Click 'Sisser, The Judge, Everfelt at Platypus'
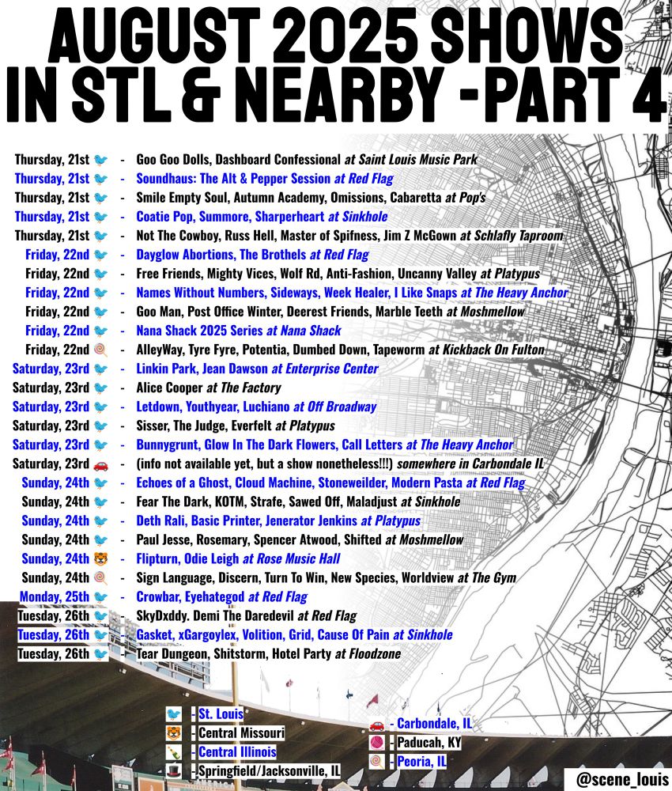Viewport: 672px width, 791px height. [x=236, y=426]
